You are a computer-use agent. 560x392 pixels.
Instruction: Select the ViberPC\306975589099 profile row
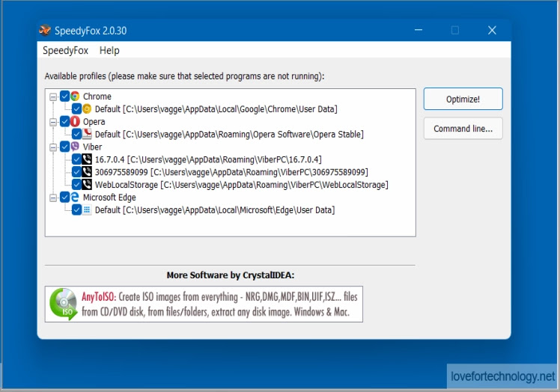(x=231, y=172)
